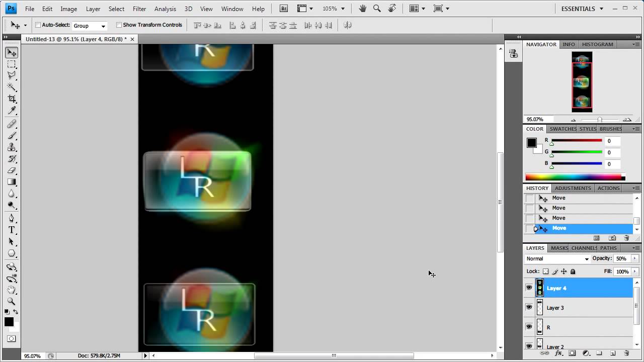Viewport: 644px width, 362px height.
Task: Open the ESSENTIALS workspace dropdown
Action: (x=582, y=9)
